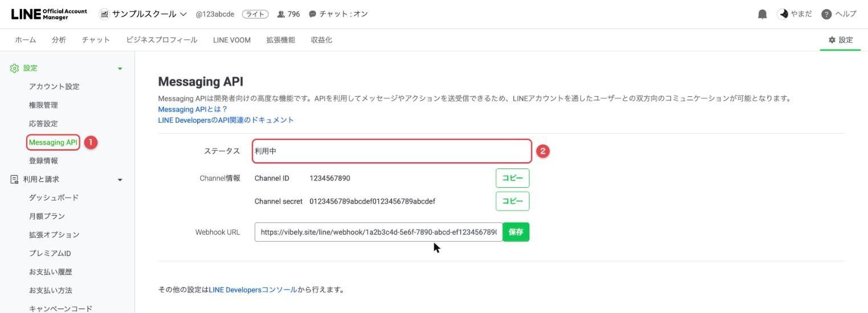The width and height of the screenshot is (868, 313).
Task: Open the 拡張機能 tab
Action: point(280,40)
